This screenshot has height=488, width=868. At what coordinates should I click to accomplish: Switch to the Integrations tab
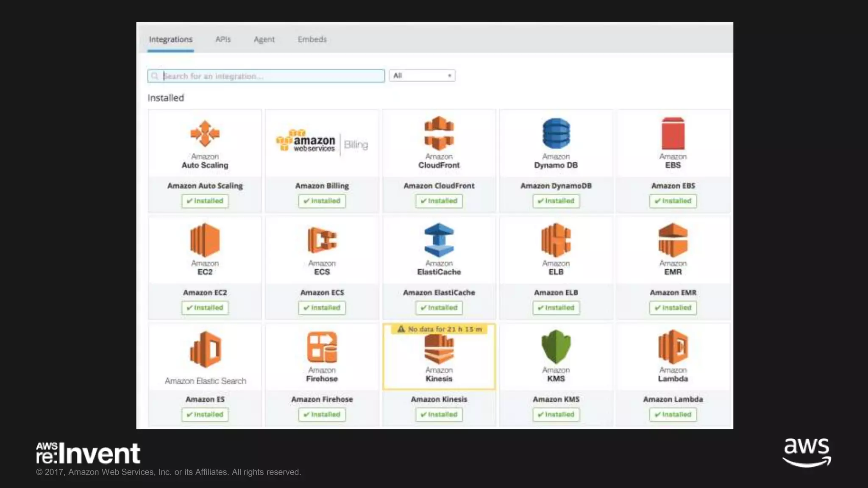[171, 39]
